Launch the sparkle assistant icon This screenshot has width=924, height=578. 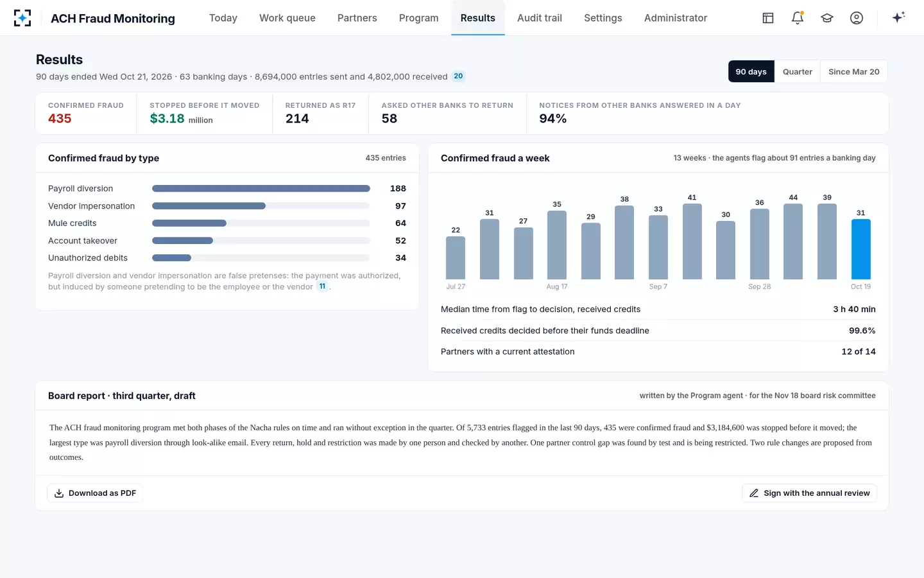(898, 17)
